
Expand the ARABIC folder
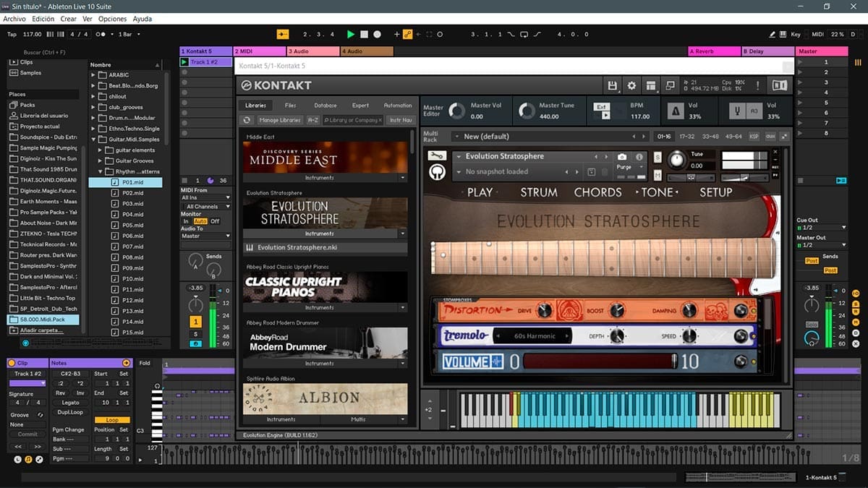(x=93, y=74)
